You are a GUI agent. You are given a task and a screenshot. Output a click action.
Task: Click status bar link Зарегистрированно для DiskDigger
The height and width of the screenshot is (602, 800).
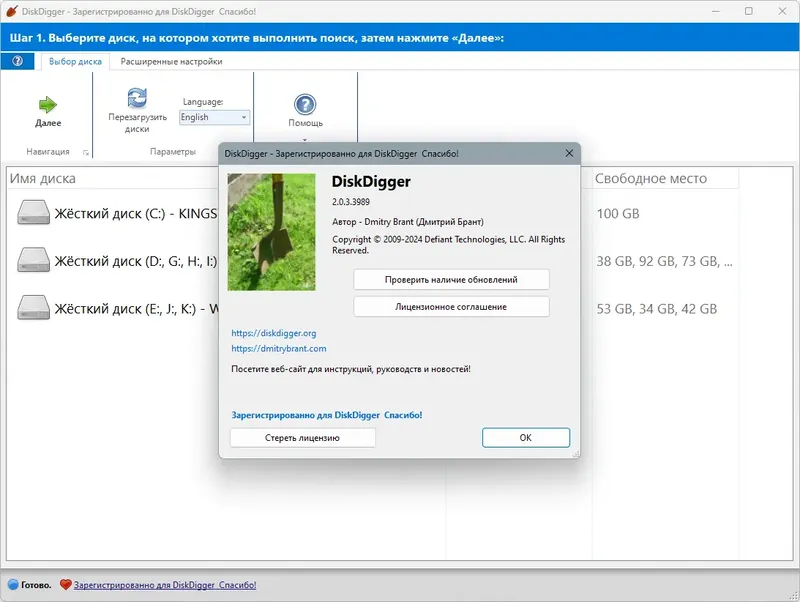pos(165,585)
